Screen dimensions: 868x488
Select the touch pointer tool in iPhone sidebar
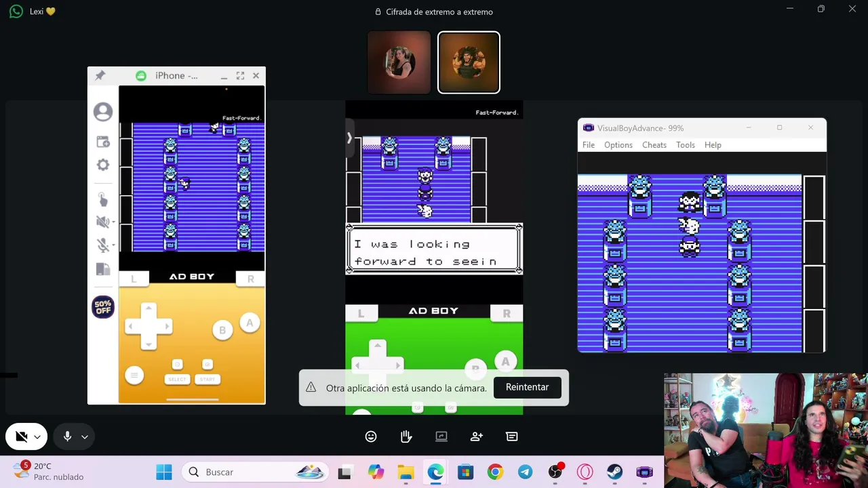point(103,199)
